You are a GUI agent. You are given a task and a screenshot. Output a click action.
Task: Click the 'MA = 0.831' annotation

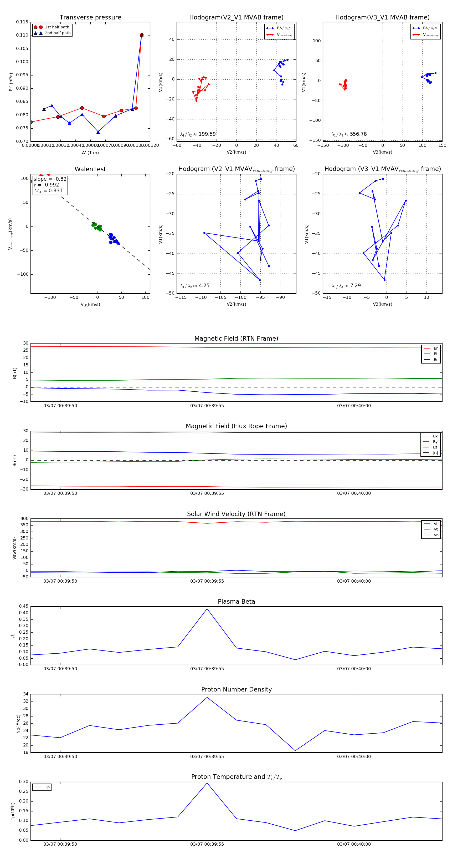click(48, 191)
